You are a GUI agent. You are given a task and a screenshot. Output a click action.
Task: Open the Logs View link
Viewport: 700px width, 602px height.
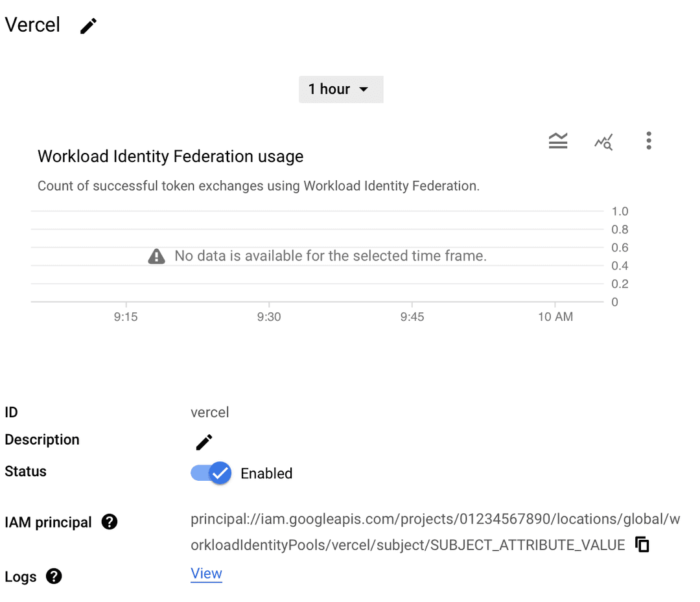pos(206,574)
